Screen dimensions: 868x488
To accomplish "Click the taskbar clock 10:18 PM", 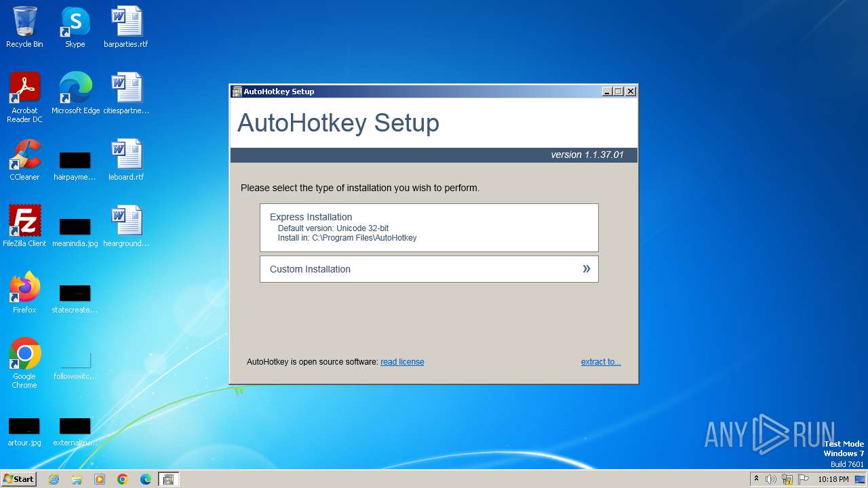I will click(x=833, y=479).
